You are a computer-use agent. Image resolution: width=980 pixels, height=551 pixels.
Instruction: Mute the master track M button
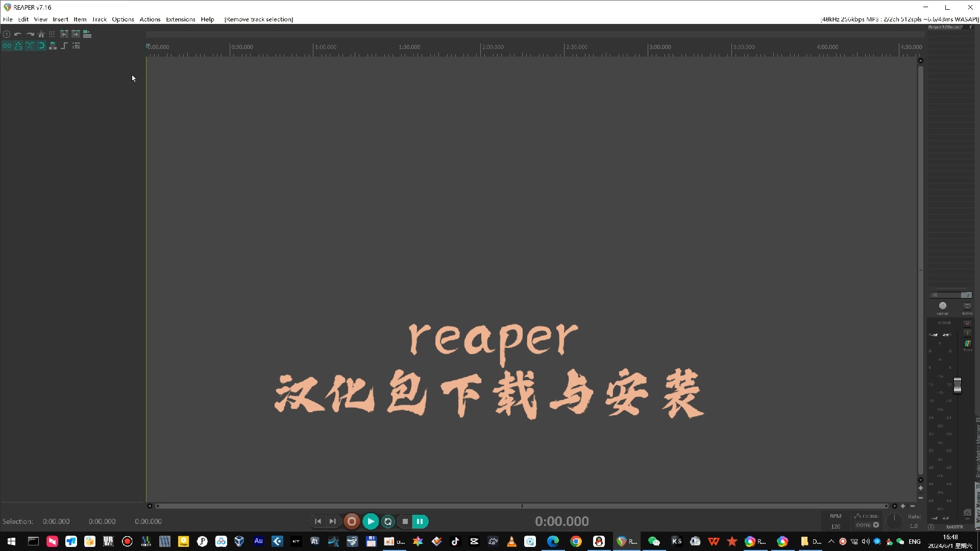[967, 323]
